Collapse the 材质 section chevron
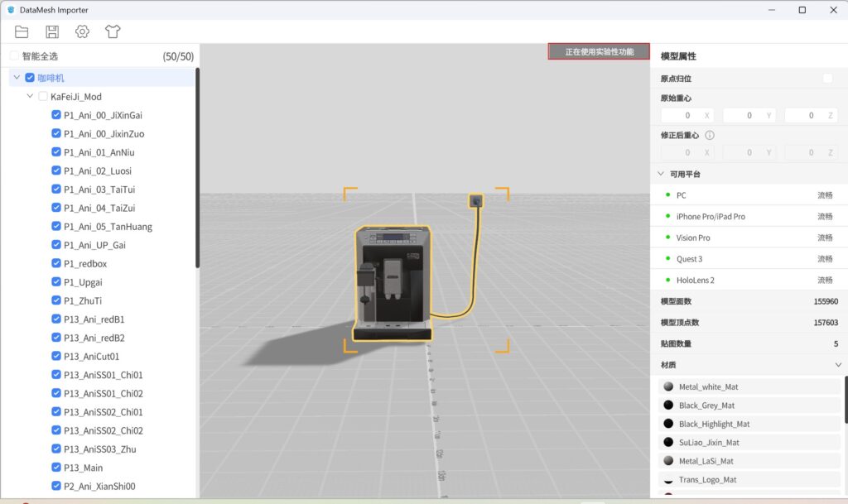This screenshot has height=504, width=848. (x=838, y=365)
